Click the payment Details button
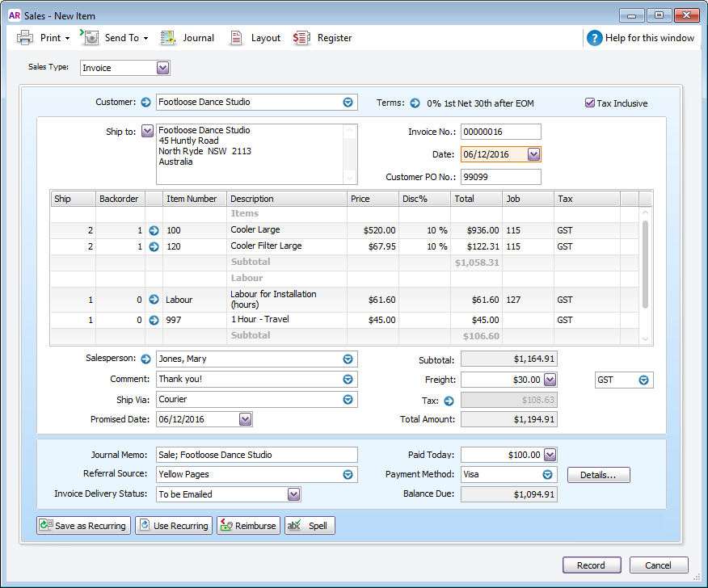Viewport: 708px width, 588px height. pos(598,475)
